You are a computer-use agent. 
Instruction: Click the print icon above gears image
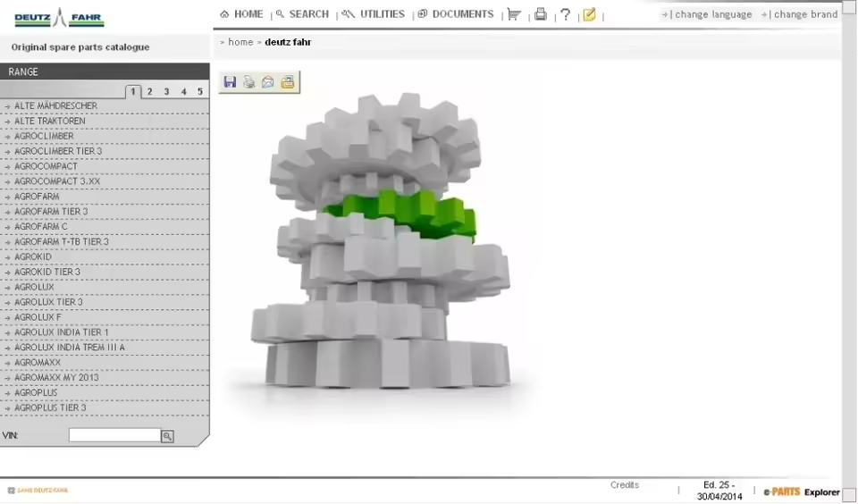(249, 82)
